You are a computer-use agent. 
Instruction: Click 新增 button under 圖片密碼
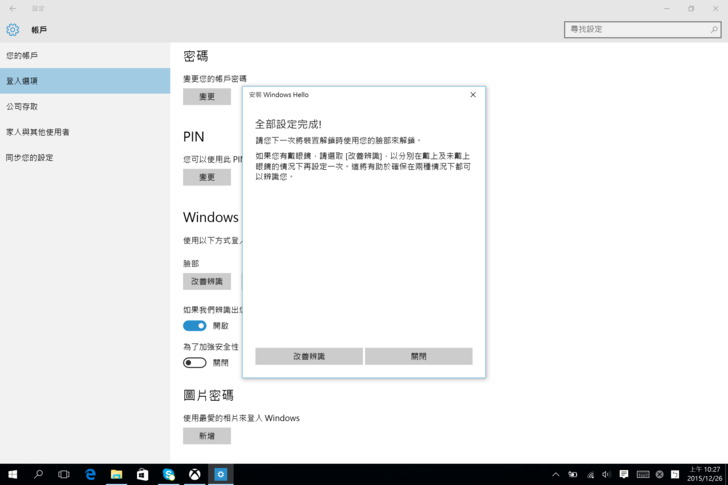coord(207,436)
